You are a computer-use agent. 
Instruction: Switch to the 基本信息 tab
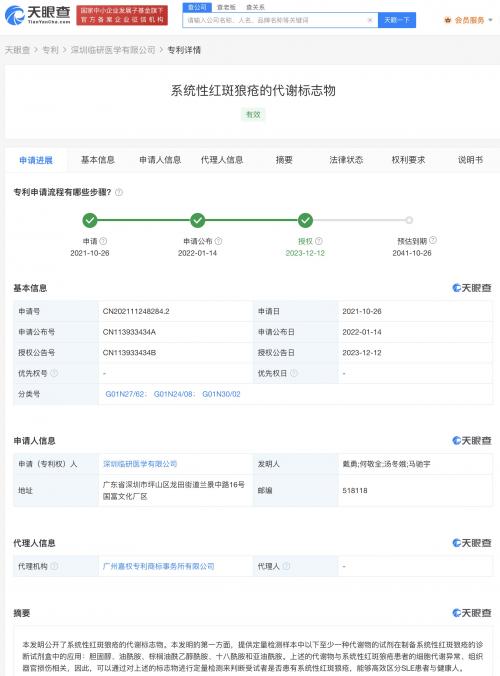(x=98, y=160)
